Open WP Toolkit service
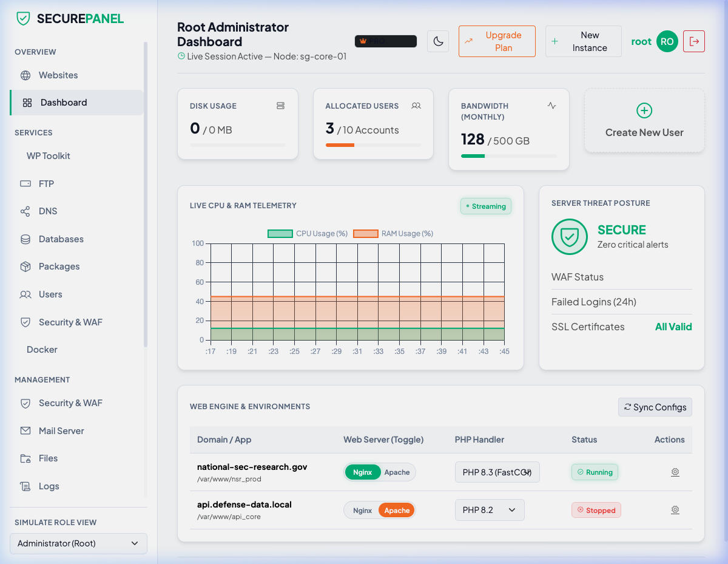Screen dimensions: 728x564 tap(76, 156)
